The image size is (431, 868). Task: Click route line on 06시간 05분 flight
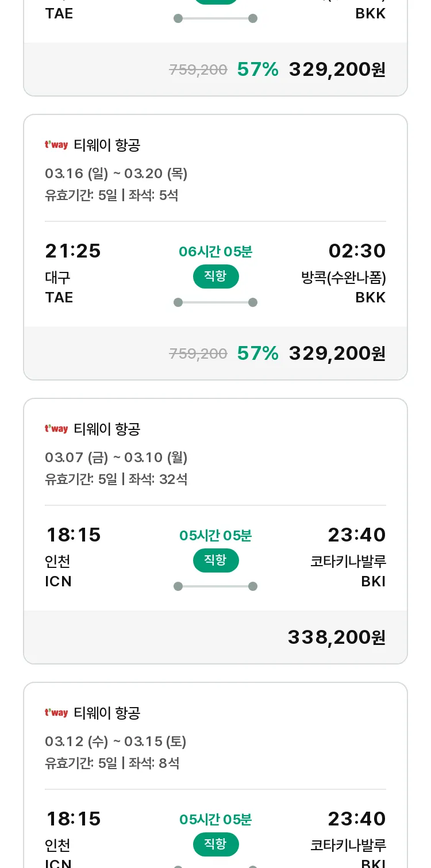[x=215, y=302]
